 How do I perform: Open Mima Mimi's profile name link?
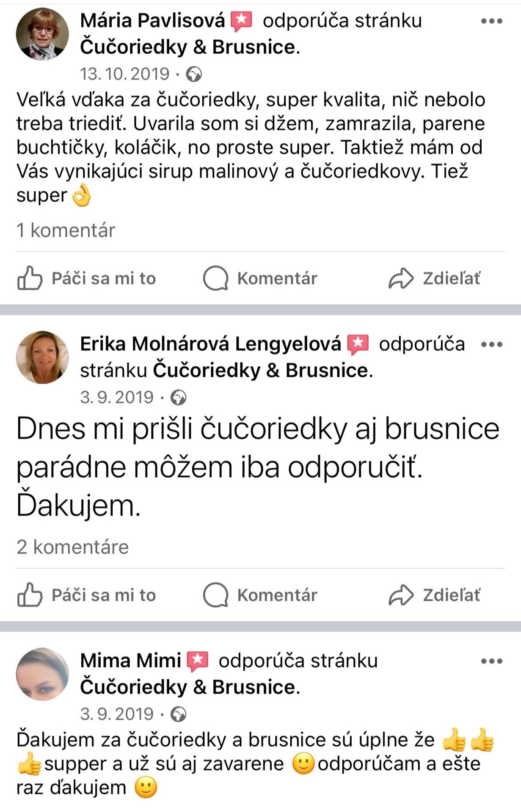(x=130, y=661)
